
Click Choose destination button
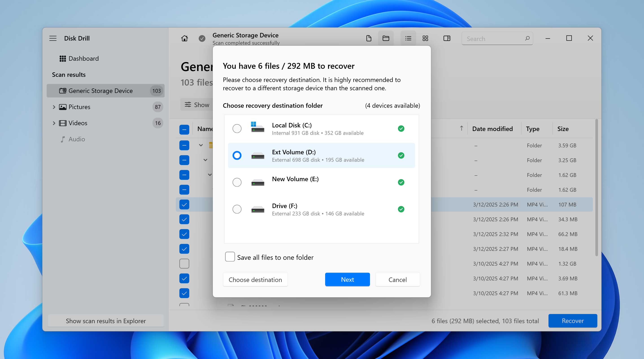[x=255, y=280]
